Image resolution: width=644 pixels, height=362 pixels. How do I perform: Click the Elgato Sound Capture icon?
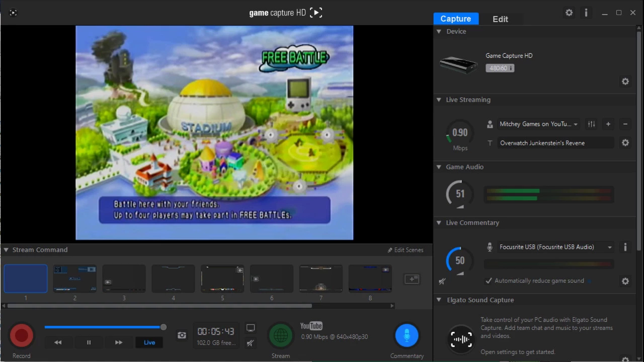(461, 339)
